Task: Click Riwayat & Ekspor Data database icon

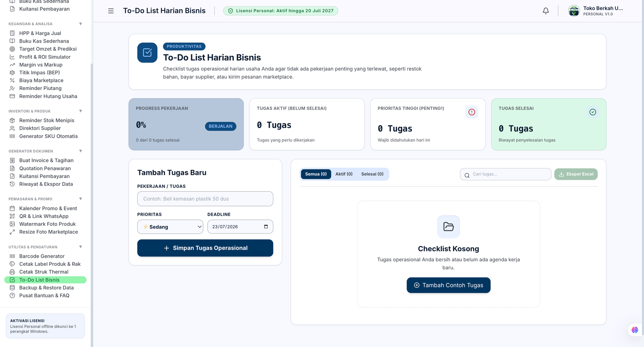Action: pos(12,184)
